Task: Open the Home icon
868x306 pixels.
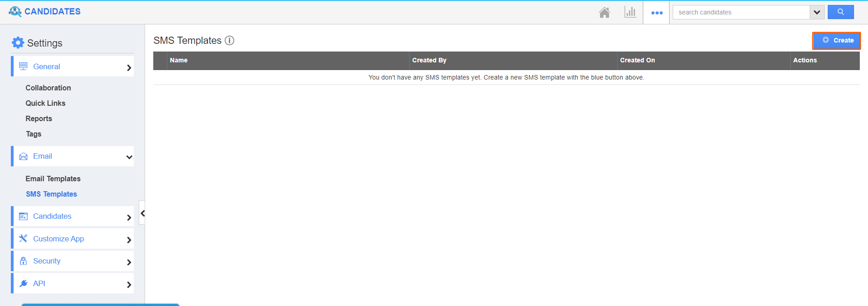Action: point(604,12)
